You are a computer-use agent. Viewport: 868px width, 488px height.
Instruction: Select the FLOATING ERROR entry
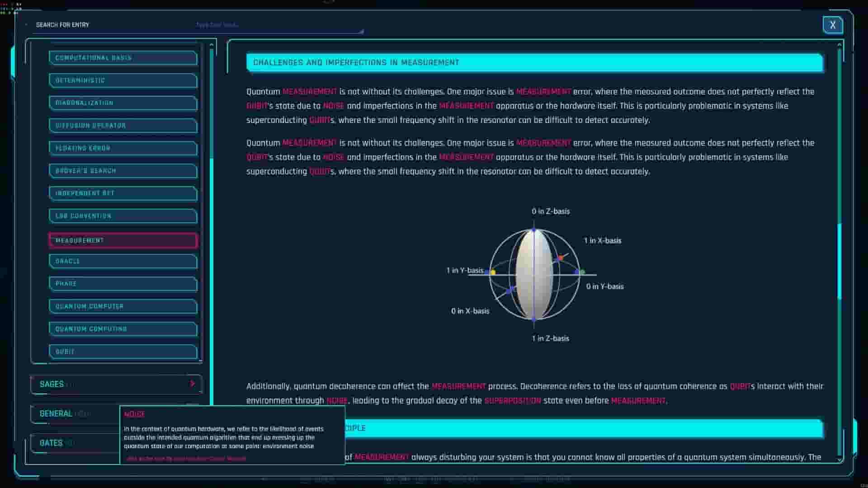click(x=123, y=148)
